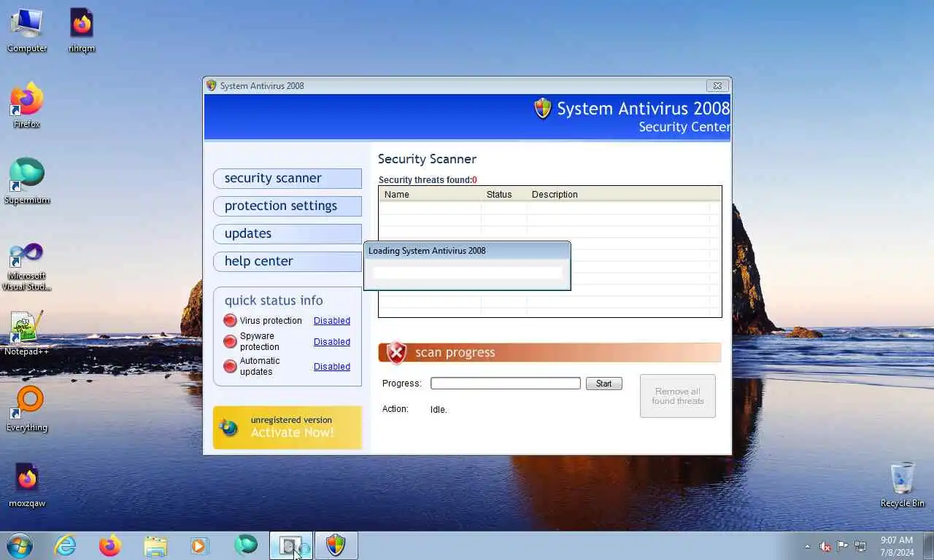Click Disabled link beside Virus protection
The height and width of the screenshot is (560, 934).
coord(332,320)
